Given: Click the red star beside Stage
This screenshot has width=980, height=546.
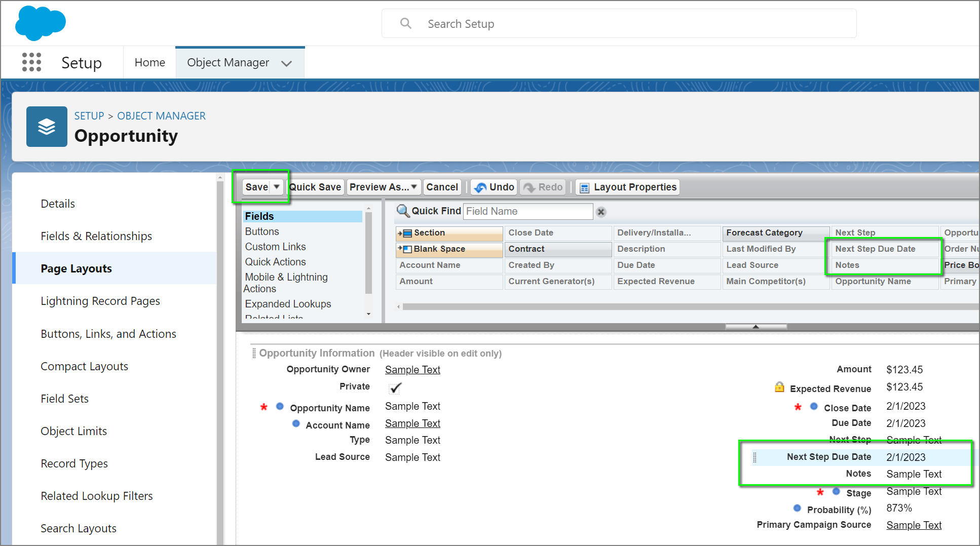Looking at the screenshot, I should pyautogui.click(x=820, y=492).
